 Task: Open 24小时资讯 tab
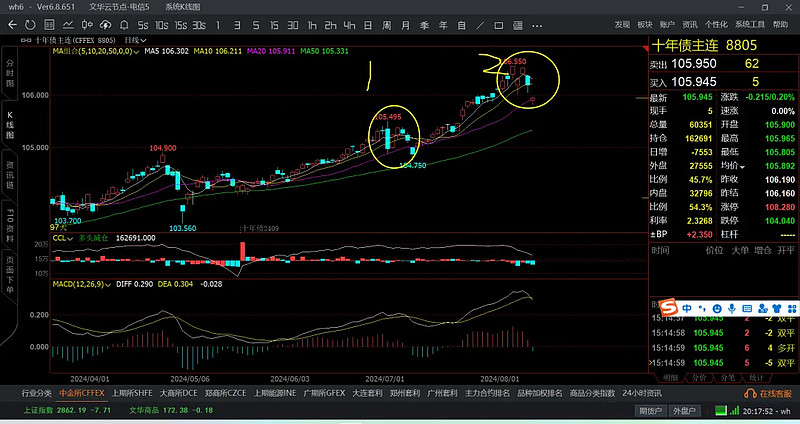(x=642, y=393)
